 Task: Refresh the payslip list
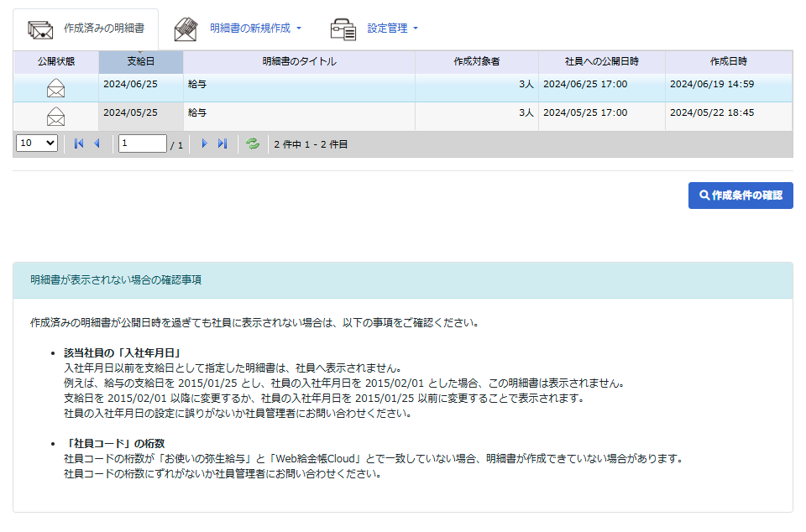[252, 143]
